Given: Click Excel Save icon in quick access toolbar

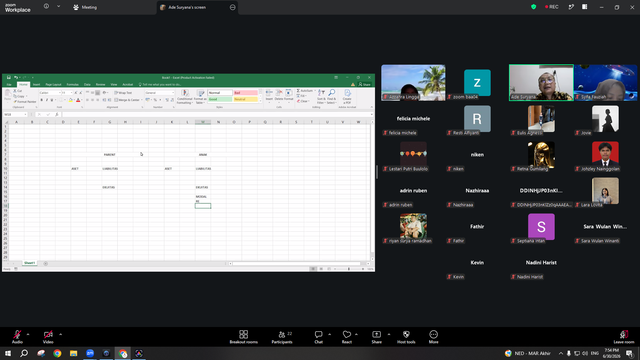Looking at the screenshot, I should coord(9,77).
